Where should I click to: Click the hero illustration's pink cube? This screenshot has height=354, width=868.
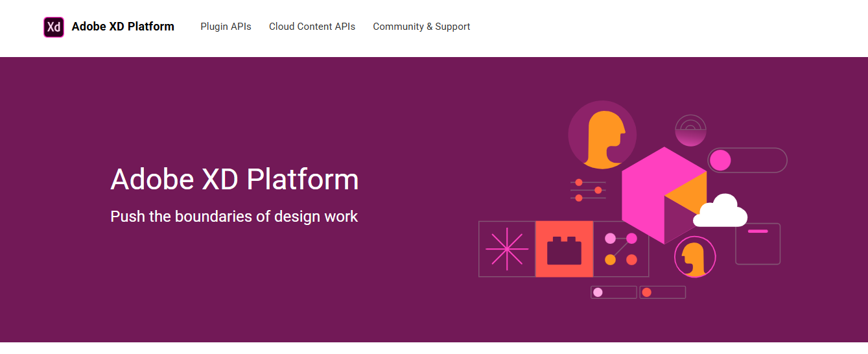[x=664, y=195]
